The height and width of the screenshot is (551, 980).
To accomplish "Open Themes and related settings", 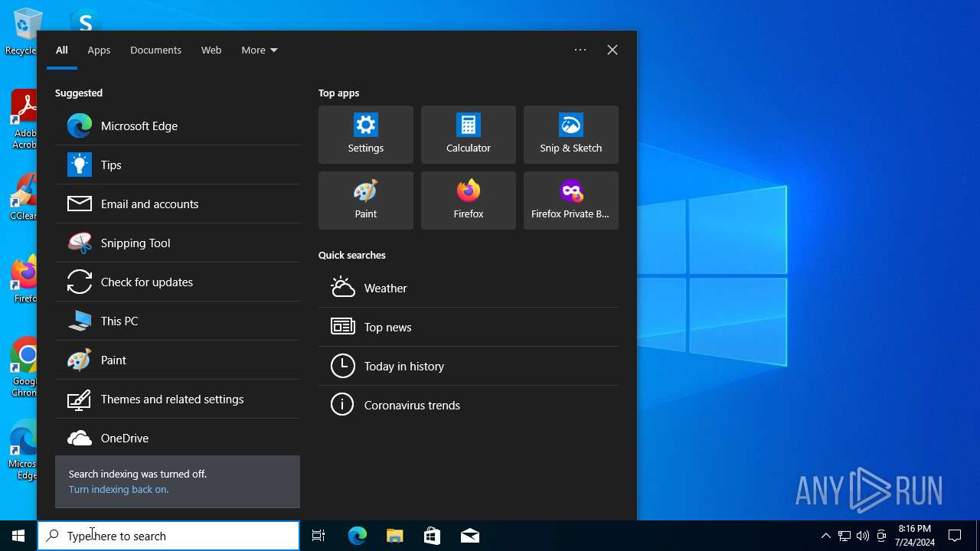I will [178, 399].
